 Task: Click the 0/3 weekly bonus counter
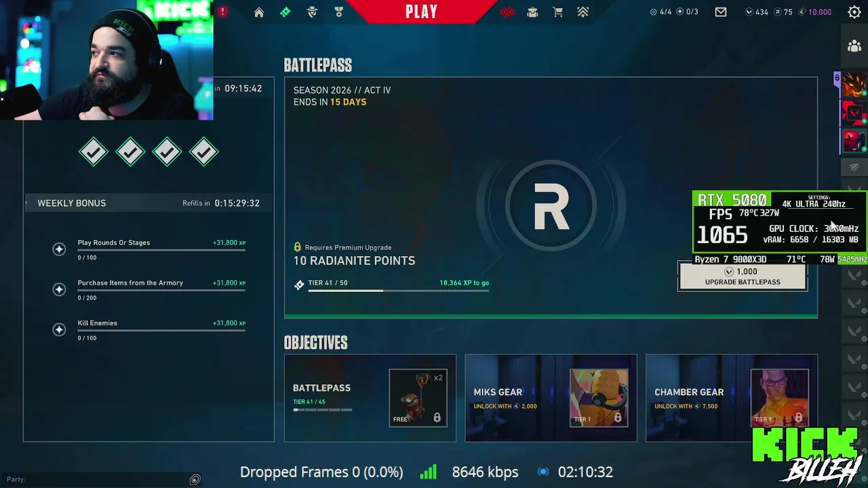687,12
